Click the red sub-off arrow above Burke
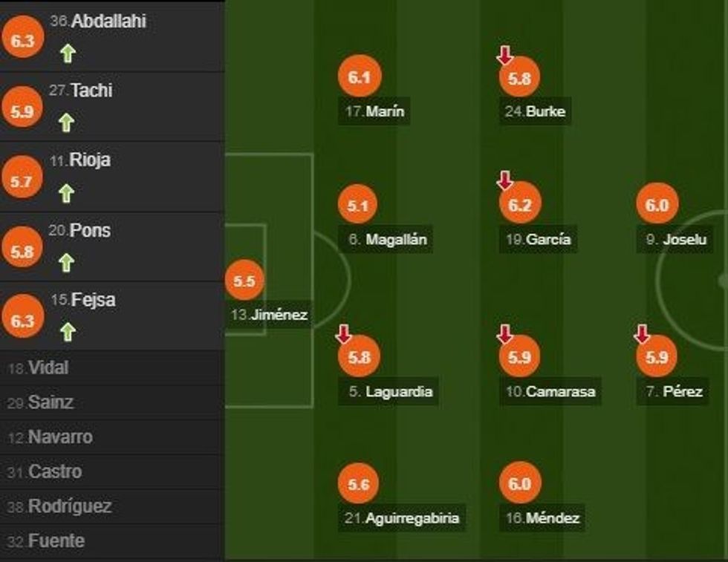 505,54
